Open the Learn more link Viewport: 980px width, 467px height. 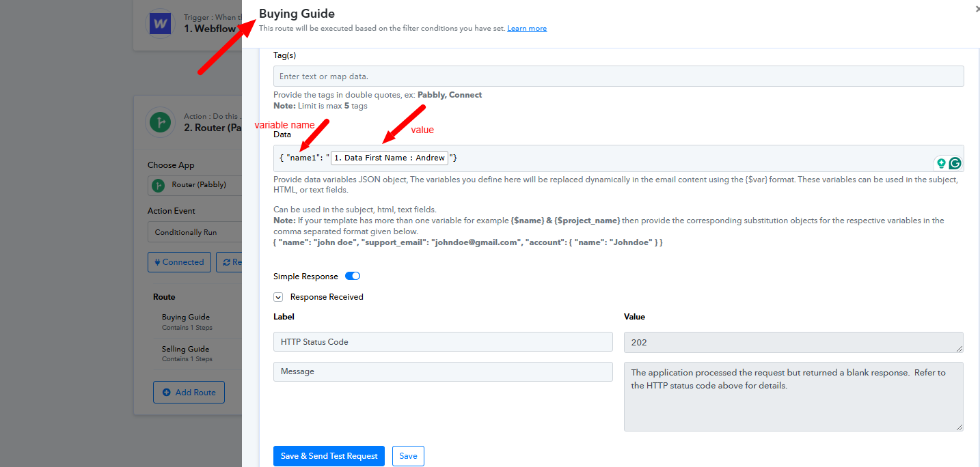527,29
